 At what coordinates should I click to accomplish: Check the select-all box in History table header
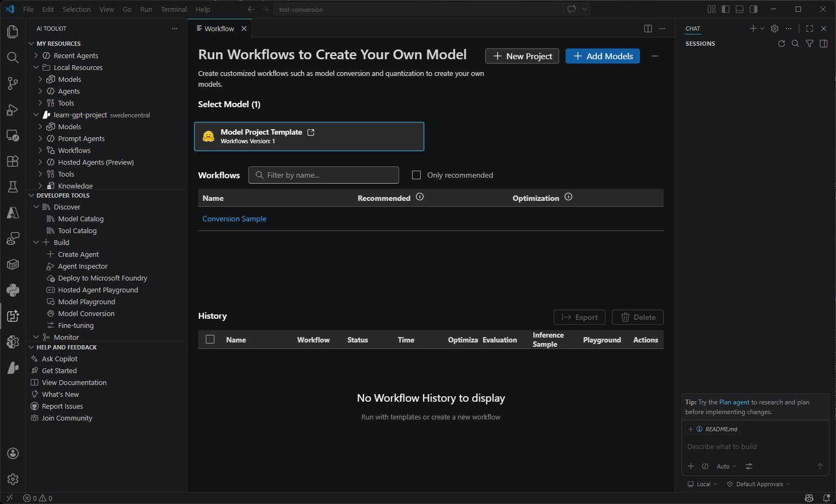210,339
